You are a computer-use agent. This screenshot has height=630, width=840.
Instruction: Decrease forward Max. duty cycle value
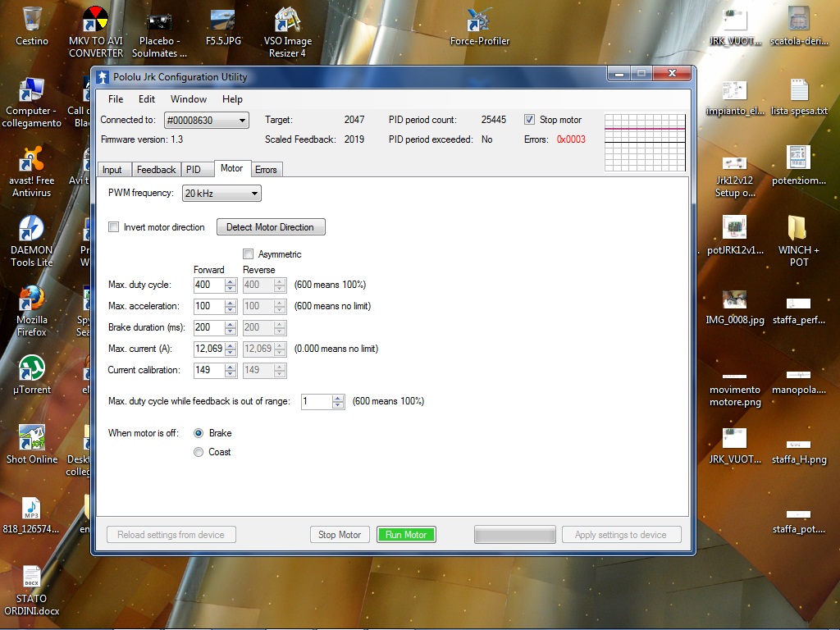tap(231, 288)
